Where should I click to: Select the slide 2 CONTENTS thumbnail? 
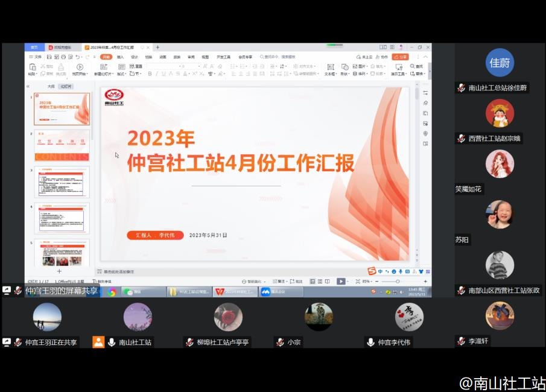tap(62, 147)
